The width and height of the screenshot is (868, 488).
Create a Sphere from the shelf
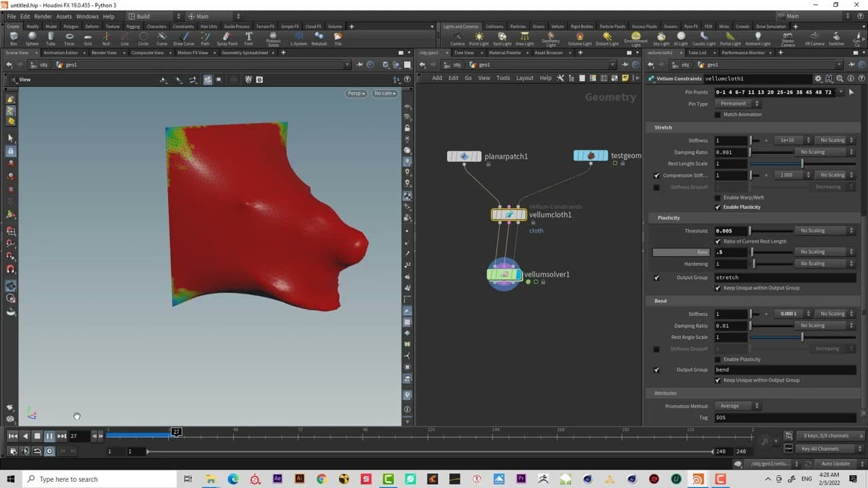coord(32,39)
